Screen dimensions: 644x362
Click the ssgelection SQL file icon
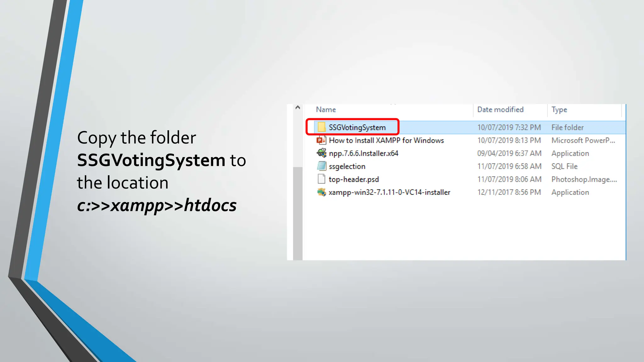321,166
